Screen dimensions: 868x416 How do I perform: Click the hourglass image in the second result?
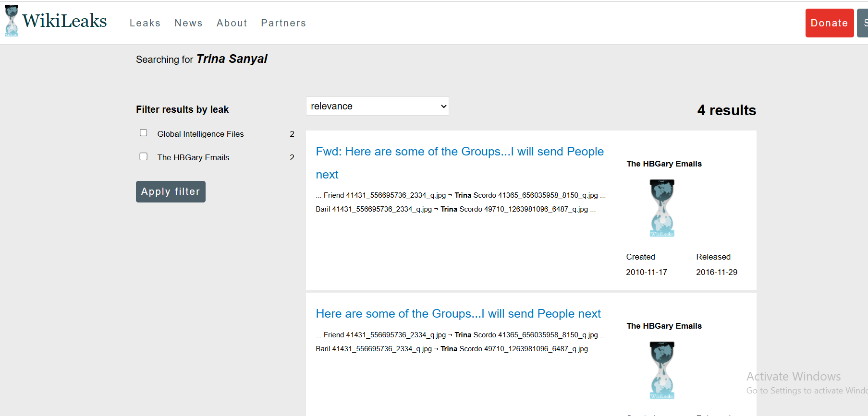point(662,370)
